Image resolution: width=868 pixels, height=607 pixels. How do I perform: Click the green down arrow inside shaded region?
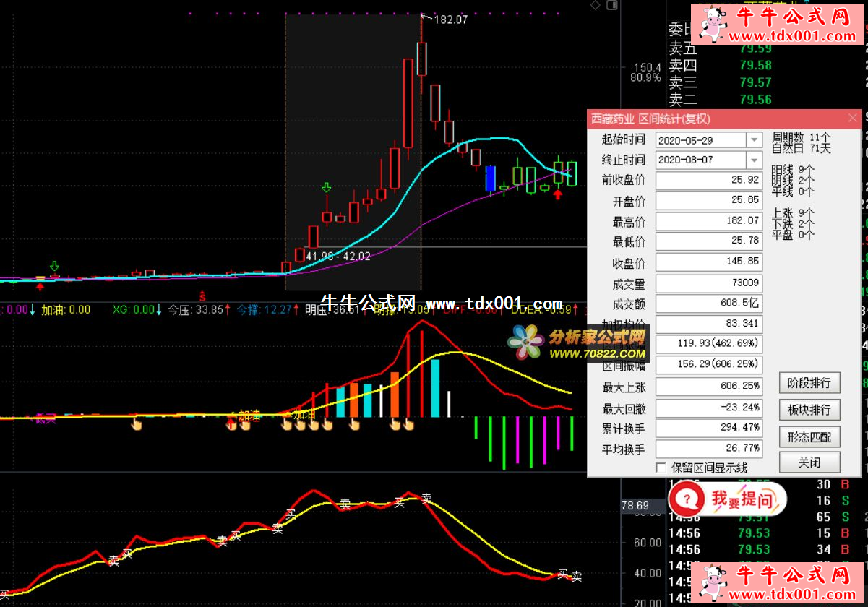click(327, 189)
